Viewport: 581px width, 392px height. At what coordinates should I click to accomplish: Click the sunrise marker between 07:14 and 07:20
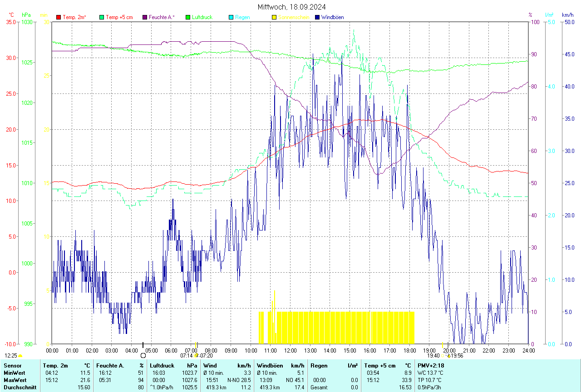pyautogui.click(x=197, y=356)
